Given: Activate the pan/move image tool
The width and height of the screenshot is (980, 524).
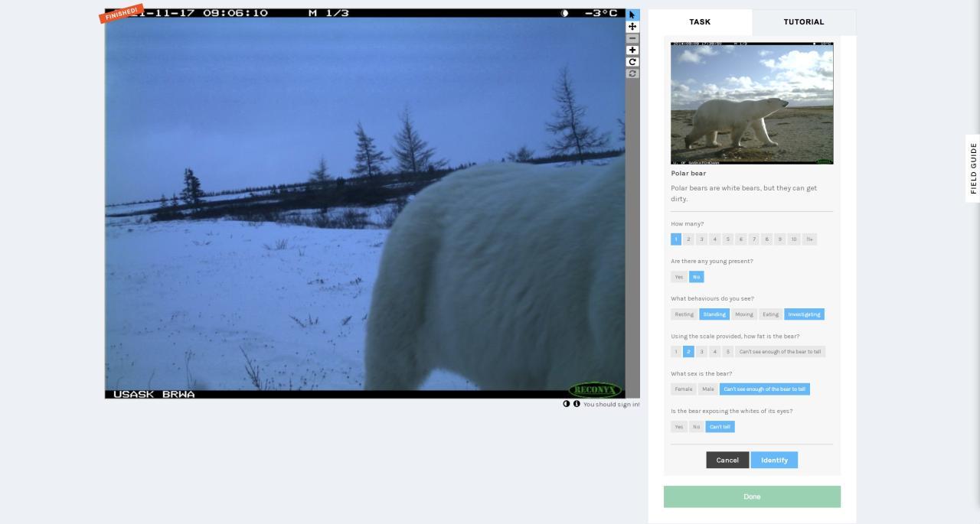Looking at the screenshot, I should [x=632, y=27].
